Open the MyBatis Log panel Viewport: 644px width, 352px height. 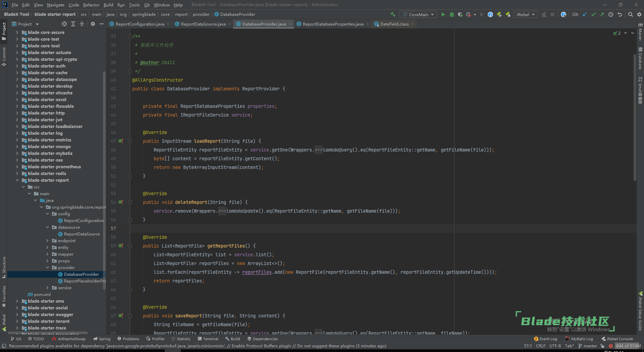tap(579, 339)
